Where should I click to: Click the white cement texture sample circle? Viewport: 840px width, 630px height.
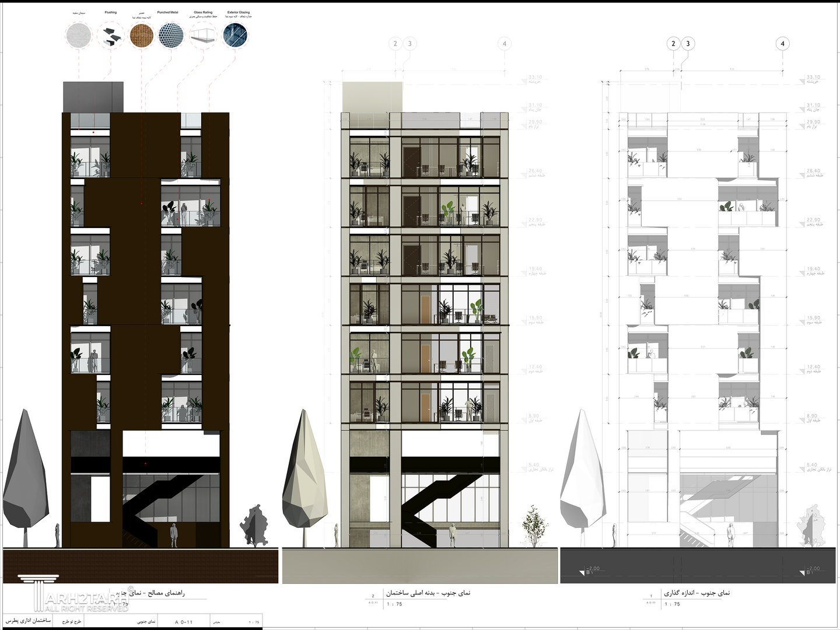pyautogui.click(x=79, y=35)
